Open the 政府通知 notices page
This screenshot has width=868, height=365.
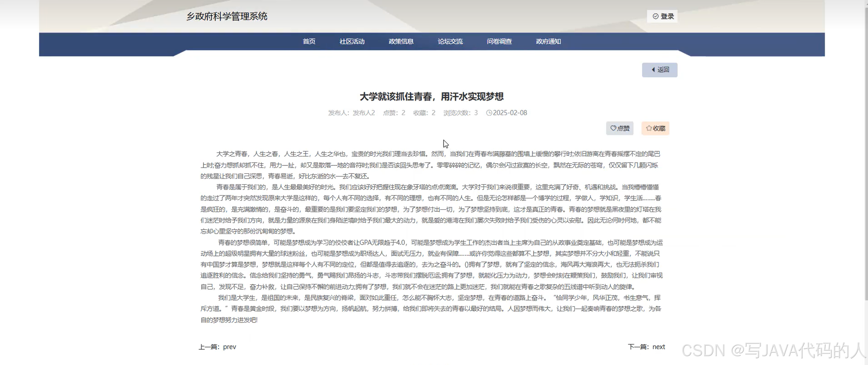click(548, 41)
